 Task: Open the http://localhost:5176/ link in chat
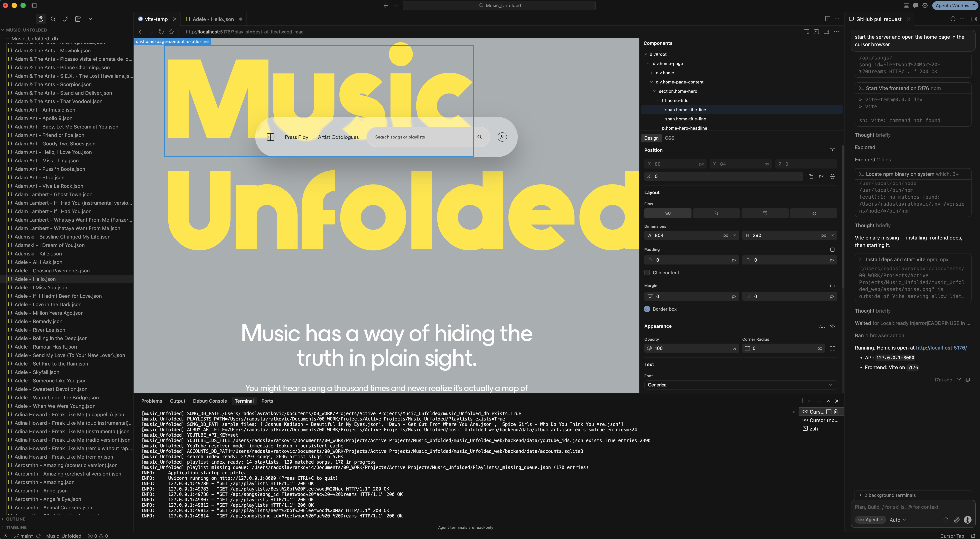(x=941, y=348)
